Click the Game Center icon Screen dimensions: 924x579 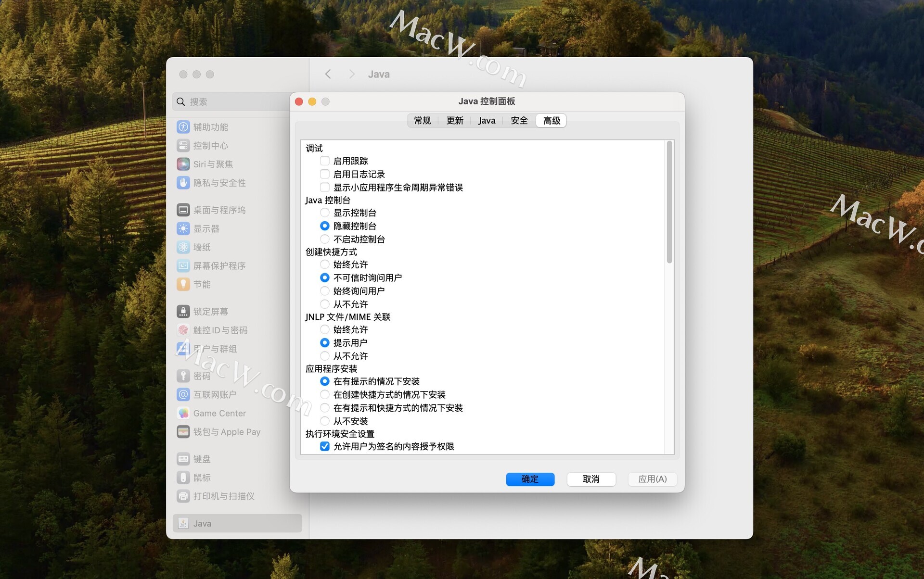pos(183,413)
